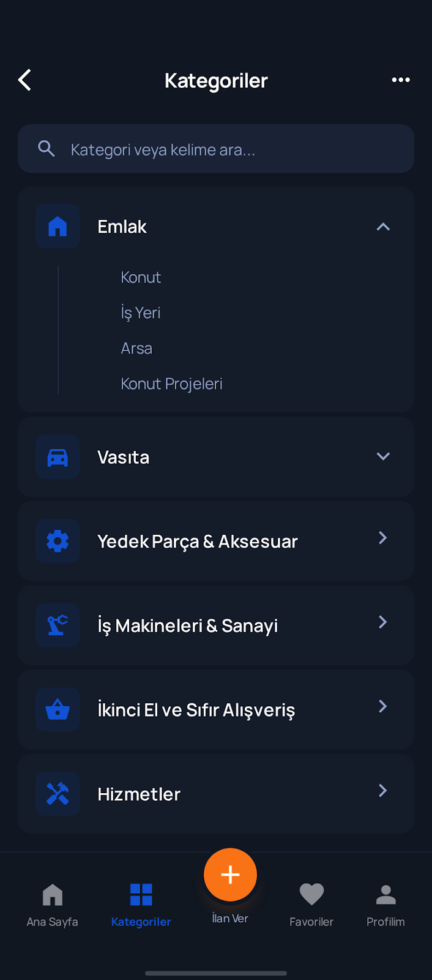Viewport: 432px width, 980px height.
Task: Tap the Emlak house category icon
Action: click(57, 226)
